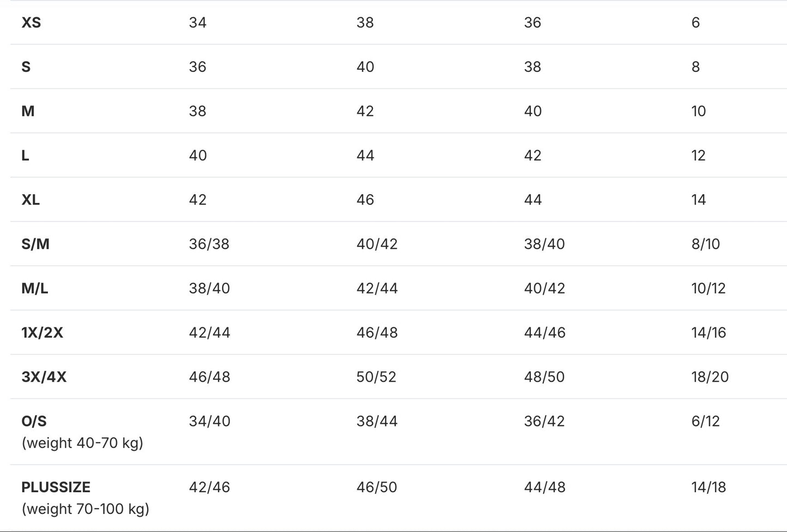Select the 34 value in XS row

tap(198, 22)
